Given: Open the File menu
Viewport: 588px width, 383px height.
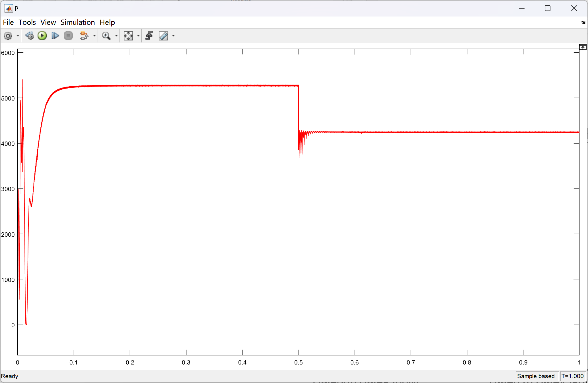Looking at the screenshot, I should (8, 22).
